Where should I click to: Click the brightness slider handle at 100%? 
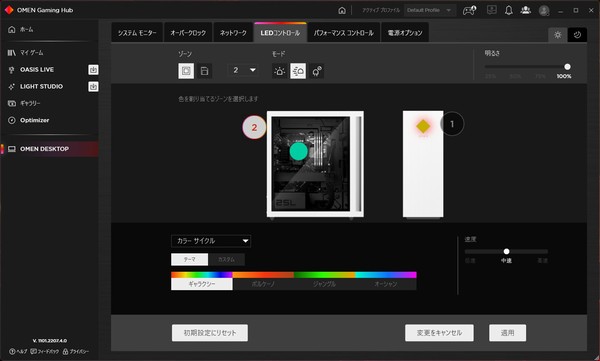tap(567, 67)
